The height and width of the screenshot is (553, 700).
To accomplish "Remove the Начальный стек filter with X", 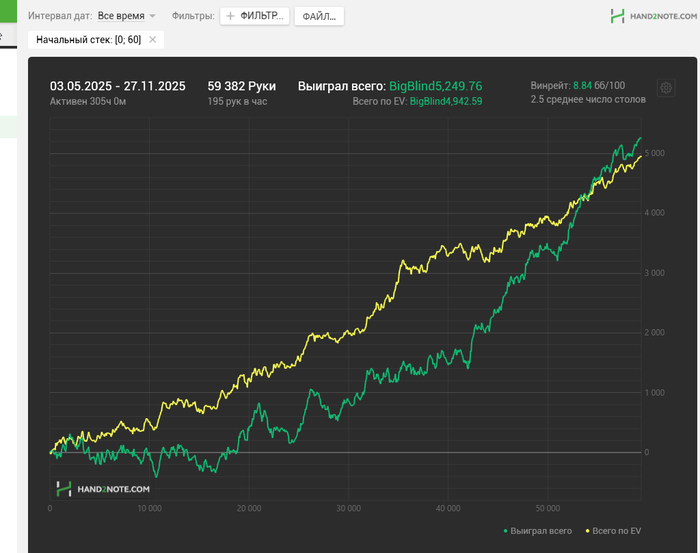I will tap(153, 40).
